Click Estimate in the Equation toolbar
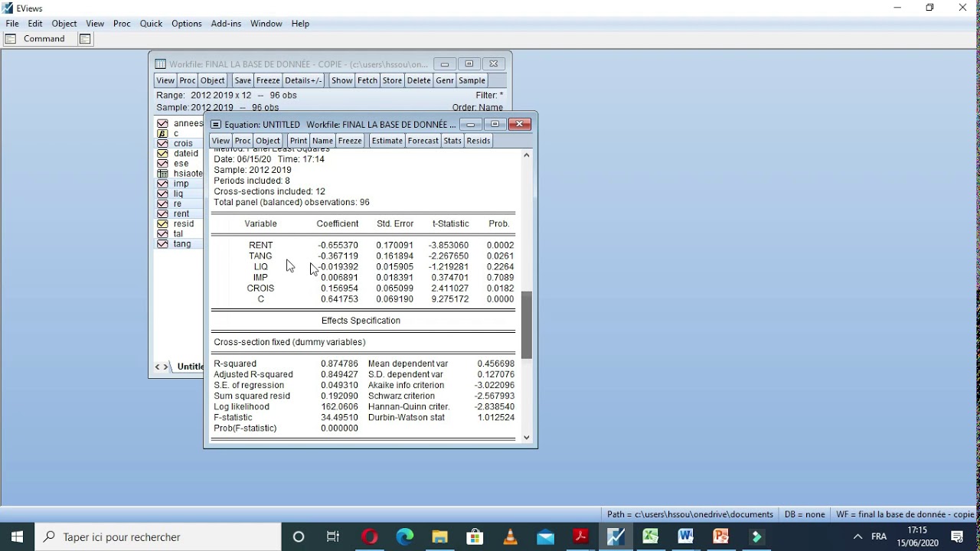The width and height of the screenshot is (980, 551). [x=387, y=141]
